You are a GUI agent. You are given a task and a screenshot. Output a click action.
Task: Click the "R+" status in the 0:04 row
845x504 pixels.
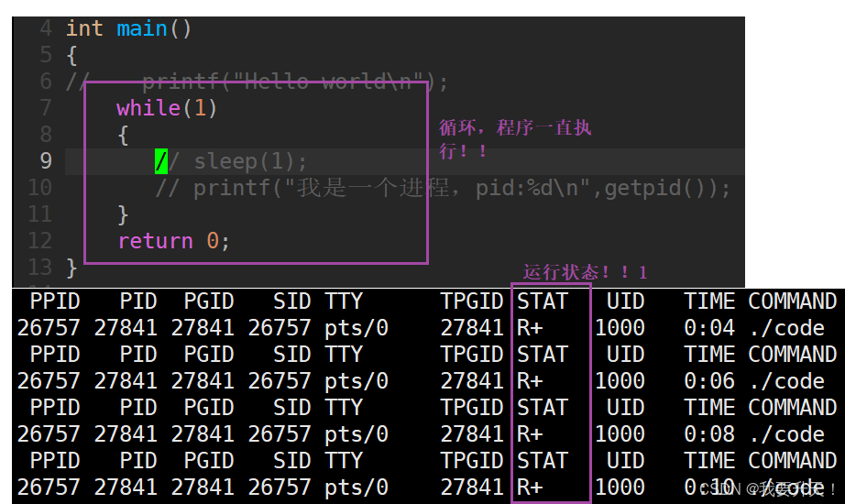coord(531,328)
